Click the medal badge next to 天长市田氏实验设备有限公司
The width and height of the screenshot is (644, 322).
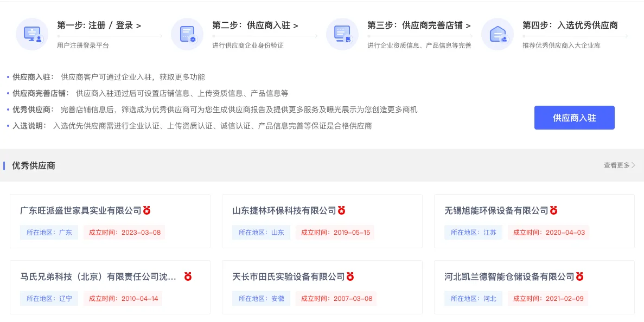[350, 276]
